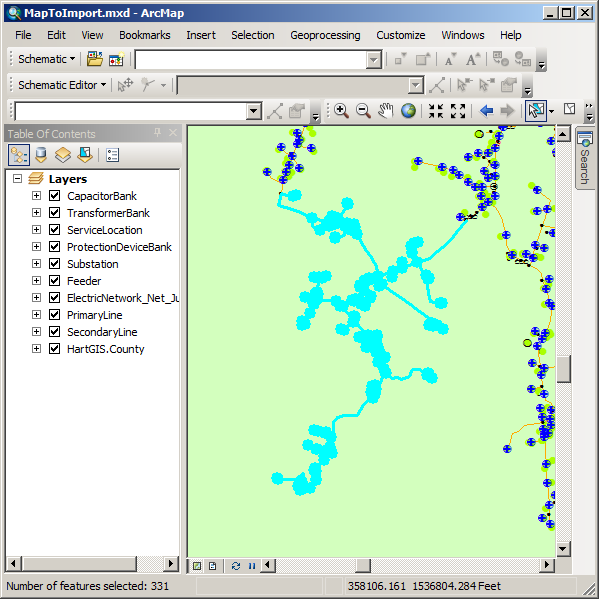Click map scroll up arrow

[x=563, y=134]
